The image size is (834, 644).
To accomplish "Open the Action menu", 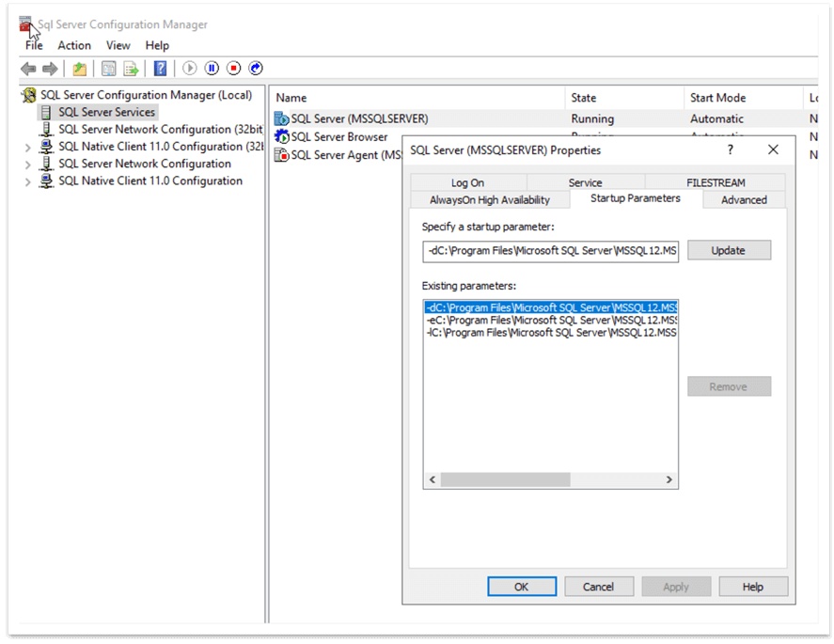I will click(74, 45).
